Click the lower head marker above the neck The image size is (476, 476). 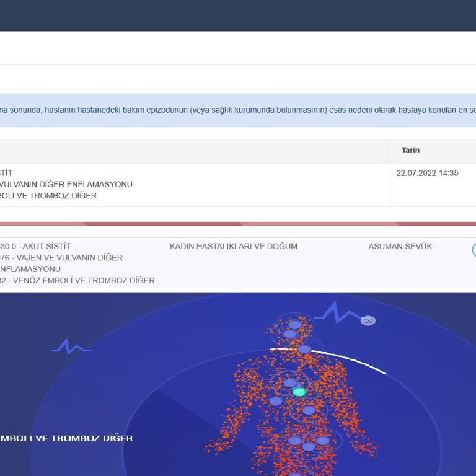click(x=290, y=334)
